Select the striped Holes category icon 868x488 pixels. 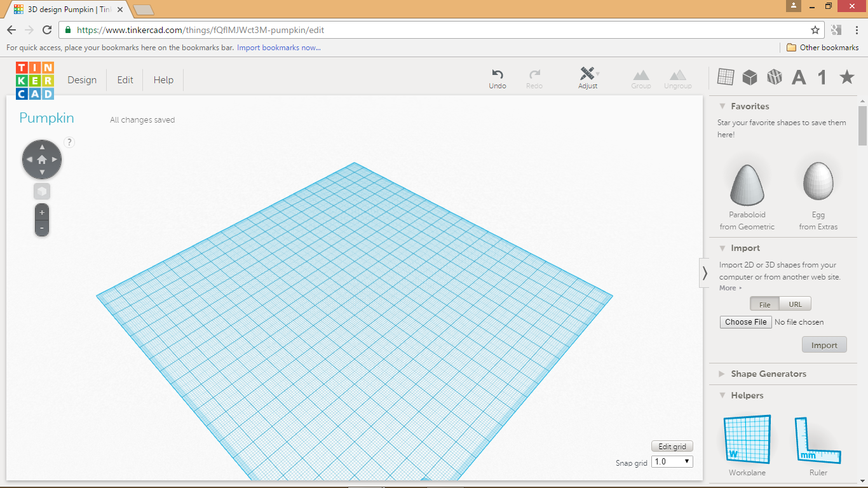[x=774, y=76]
